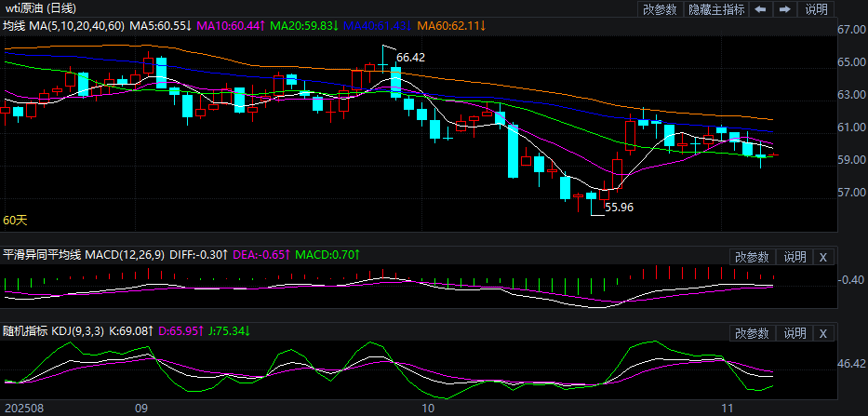The width and height of the screenshot is (868, 416).
Task: Click the 66.42 high price flag marker
Action: point(410,58)
